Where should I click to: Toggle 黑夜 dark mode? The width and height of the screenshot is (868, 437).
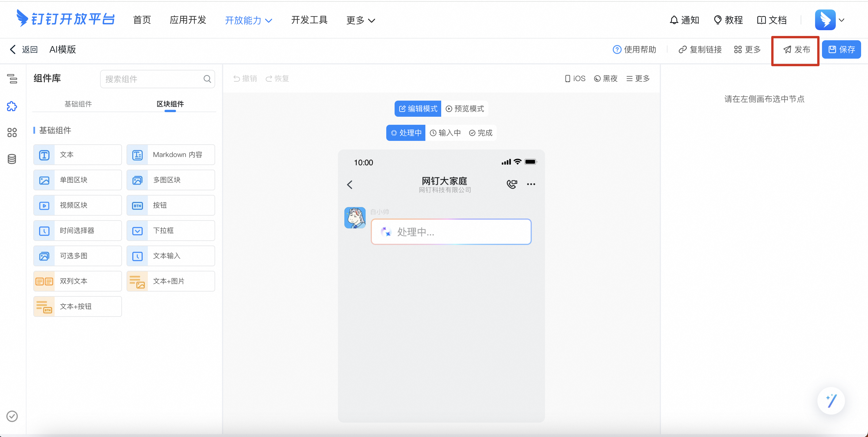click(x=606, y=78)
